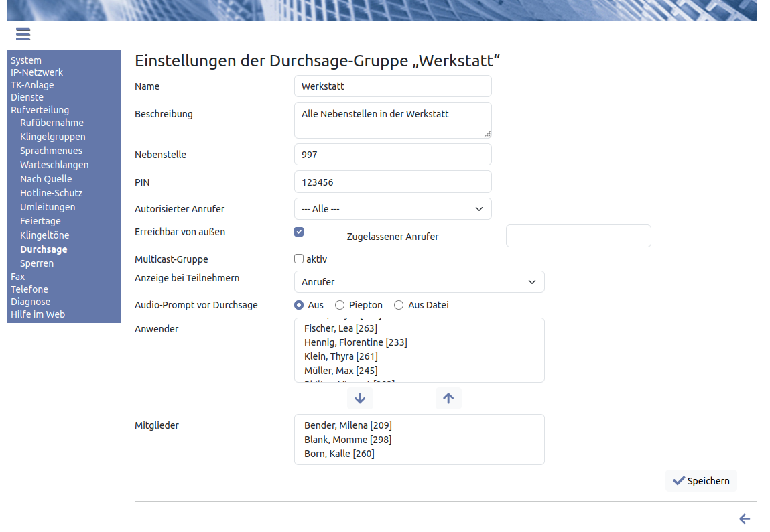Click the back arrow at page bottom
The height and width of the screenshot is (532, 770).
point(744,519)
